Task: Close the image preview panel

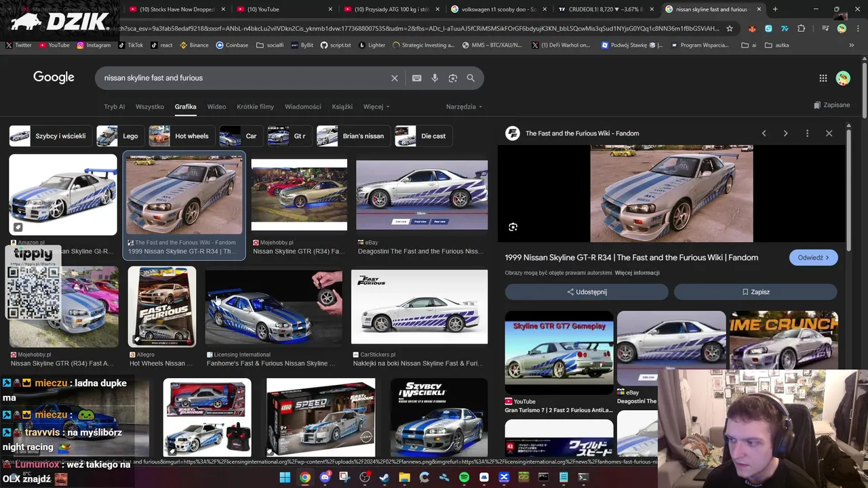Action: tap(829, 134)
